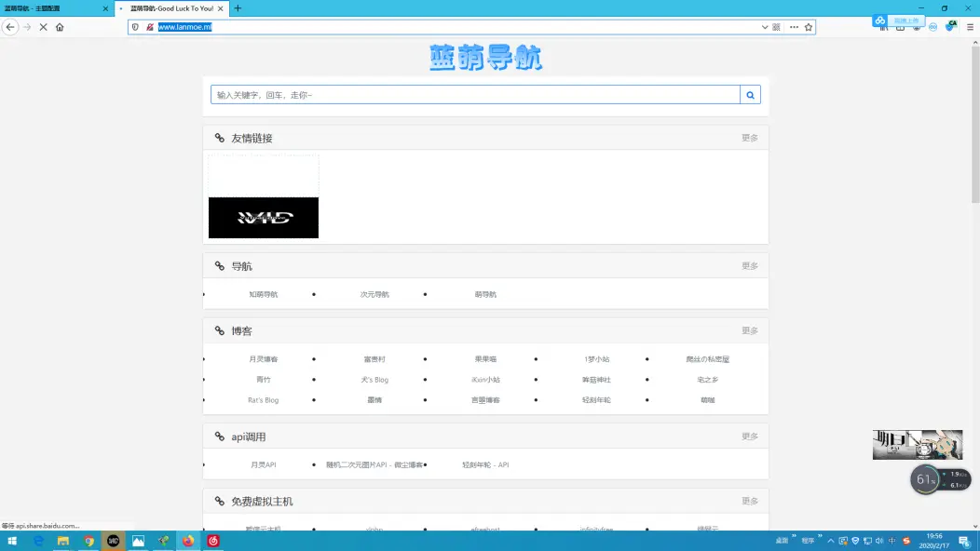Close the Good Luck To You tab
Image resolution: width=980 pixels, height=551 pixels.
[x=221, y=8]
